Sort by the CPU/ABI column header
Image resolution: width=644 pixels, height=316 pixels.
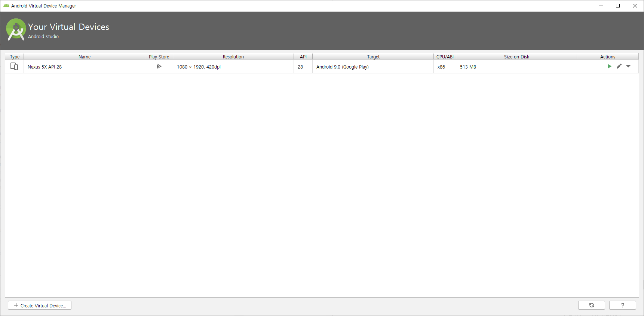coord(445,57)
